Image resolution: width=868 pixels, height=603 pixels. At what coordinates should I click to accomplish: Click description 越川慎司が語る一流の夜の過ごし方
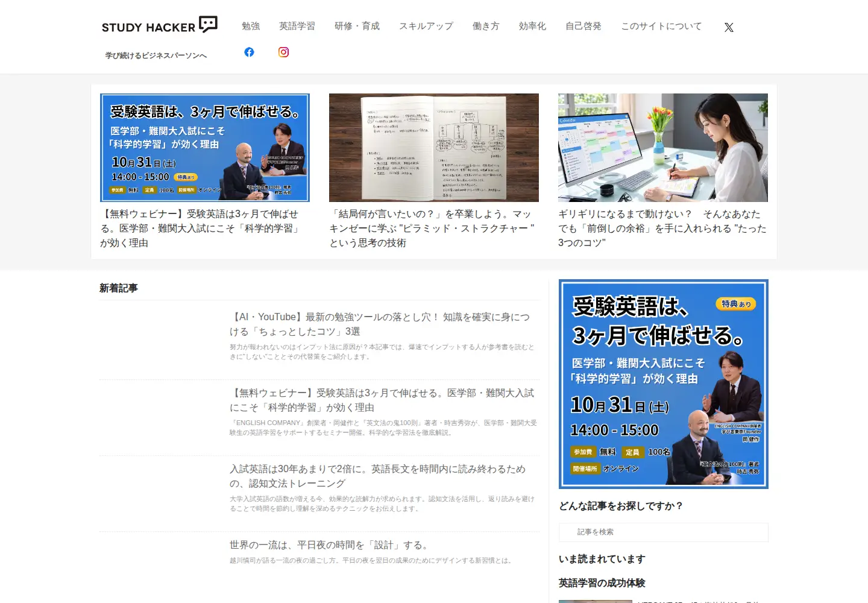tap(372, 560)
